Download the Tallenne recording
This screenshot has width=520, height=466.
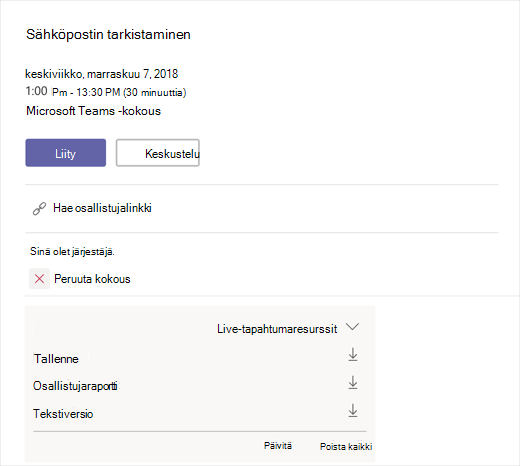[353, 355]
